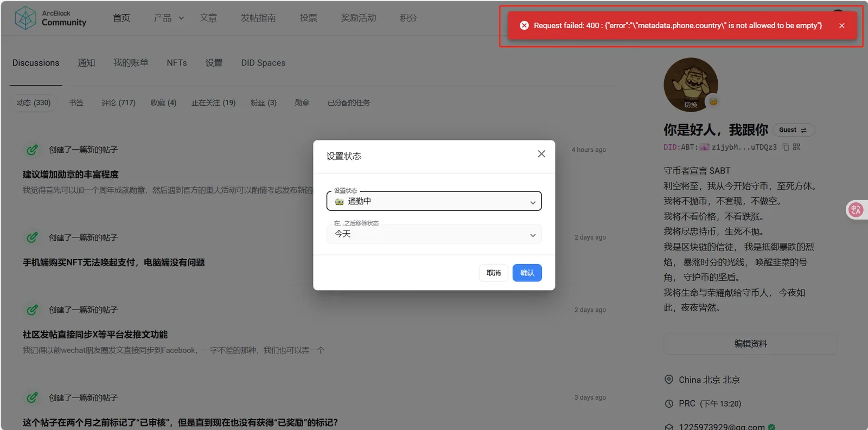
Task: Click the clock icon beside PRC
Action: 669,403
